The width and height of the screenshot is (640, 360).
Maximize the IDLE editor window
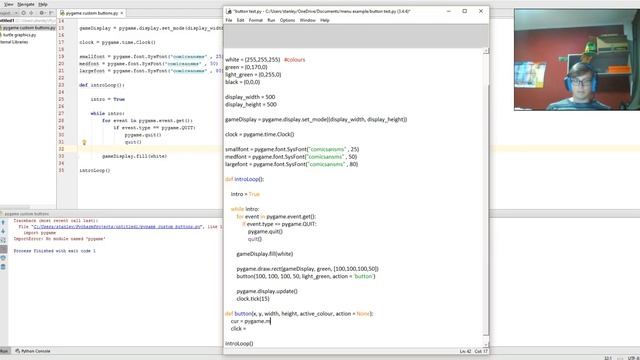[x=464, y=11]
